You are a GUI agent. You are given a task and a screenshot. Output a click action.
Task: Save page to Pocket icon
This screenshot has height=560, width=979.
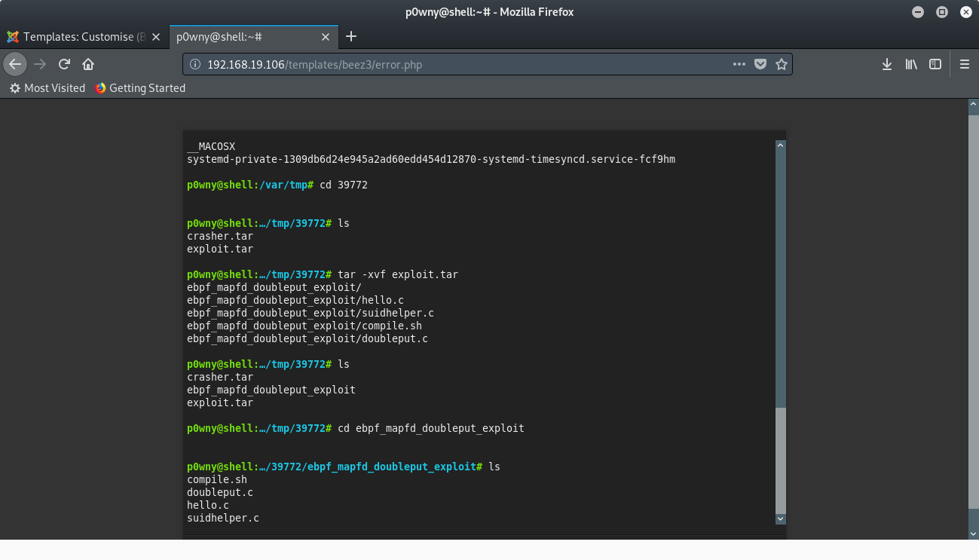(x=760, y=64)
